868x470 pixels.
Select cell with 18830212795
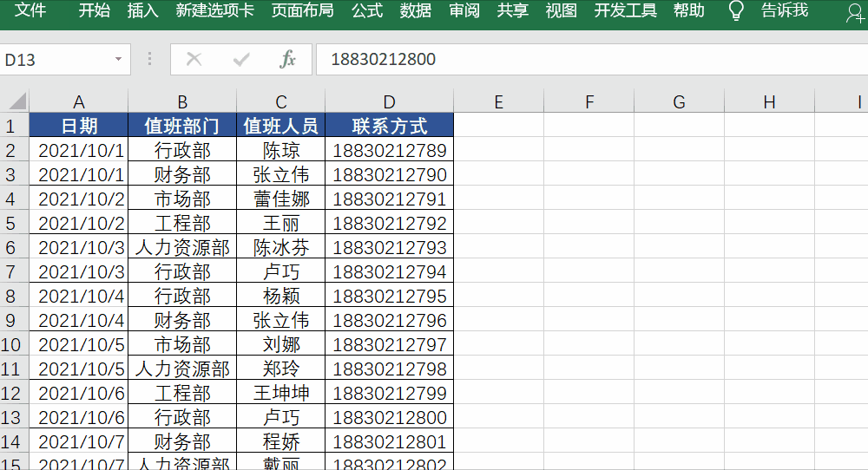click(389, 296)
